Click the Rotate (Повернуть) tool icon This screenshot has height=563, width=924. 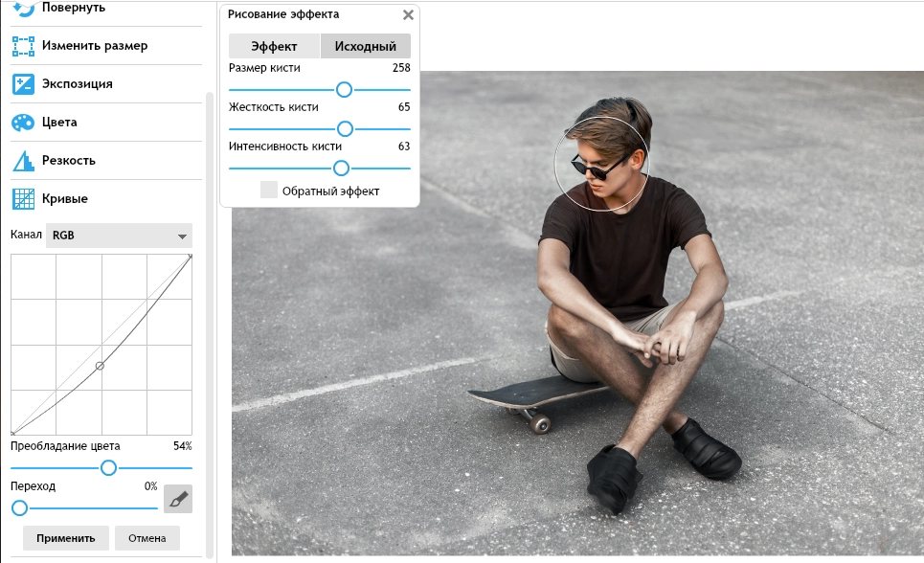pos(23,8)
